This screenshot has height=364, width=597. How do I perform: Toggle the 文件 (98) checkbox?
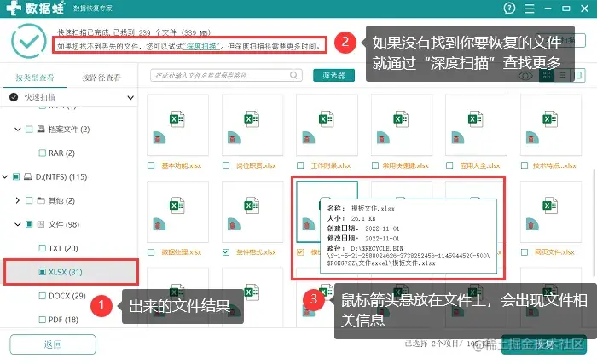[x=29, y=224]
